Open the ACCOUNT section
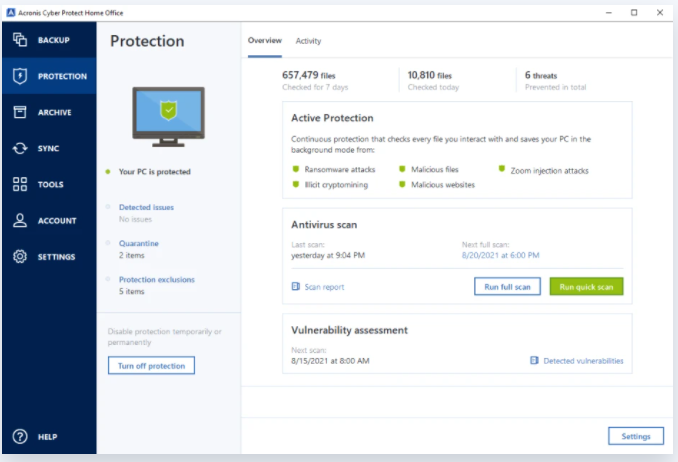 [x=57, y=221]
